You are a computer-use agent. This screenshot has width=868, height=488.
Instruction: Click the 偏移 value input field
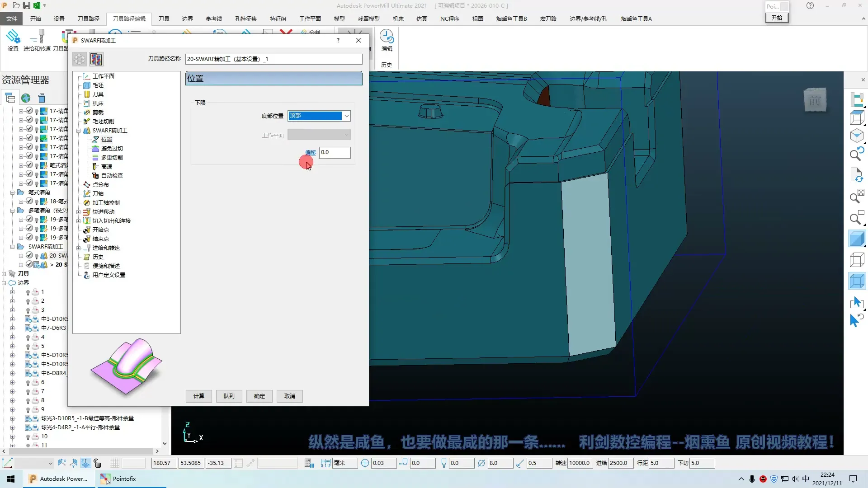pos(335,152)
